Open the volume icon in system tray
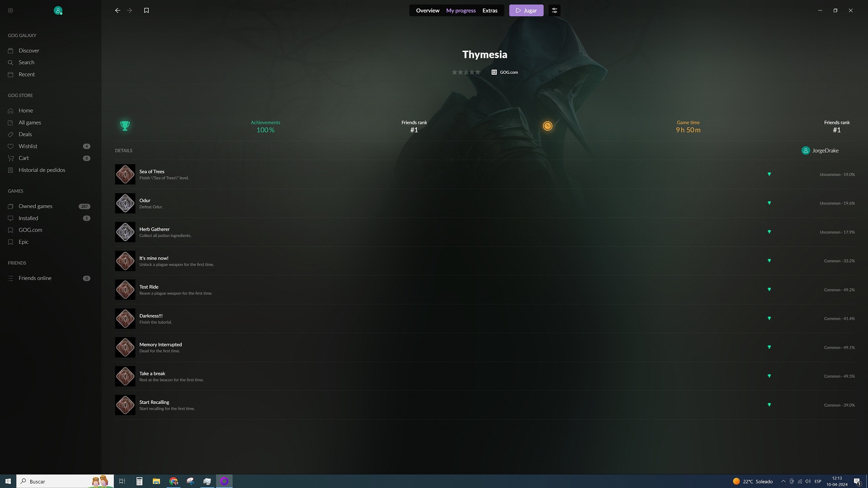The height and width of the screenshot is (488, 868). (808, 481)
